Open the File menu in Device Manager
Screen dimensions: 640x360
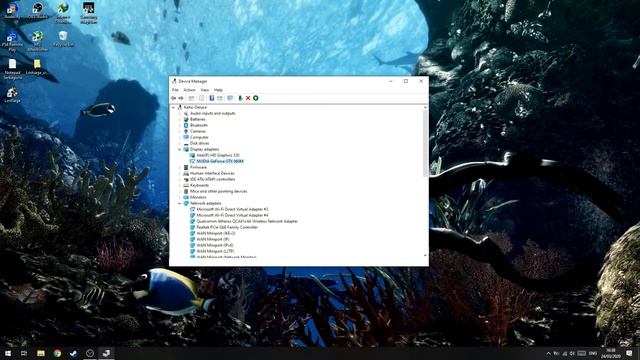pyautogui.click(x=175, y=90)
